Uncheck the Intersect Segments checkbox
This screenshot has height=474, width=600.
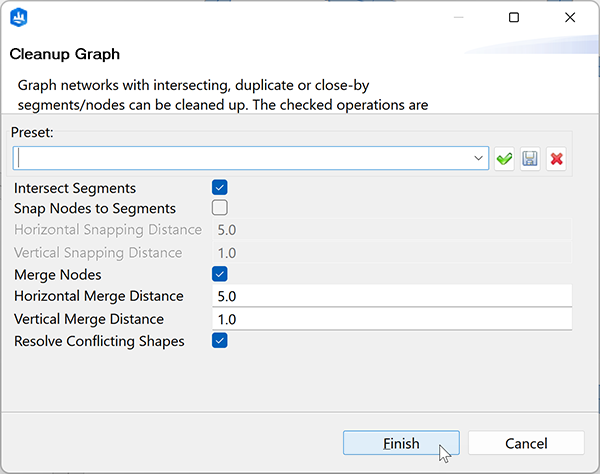coord(220,187)
